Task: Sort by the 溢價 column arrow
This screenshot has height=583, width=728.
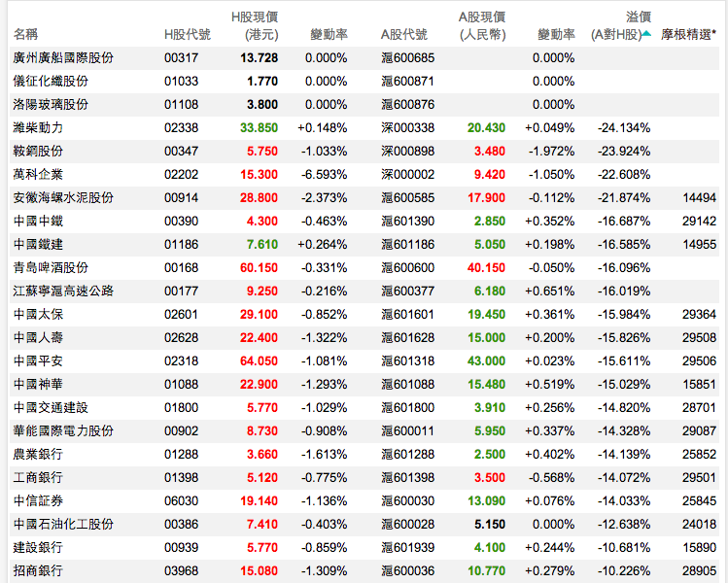Action: click(646, 33)
